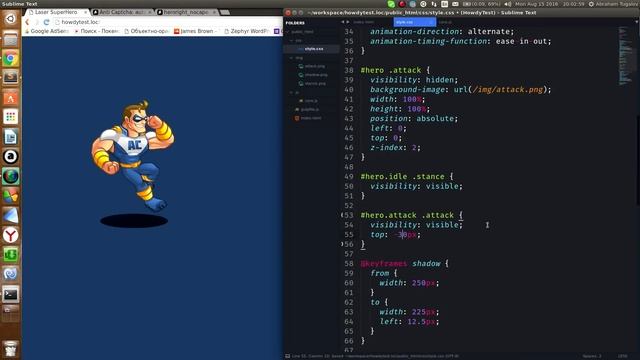
Task: Open the James Brown bookmark
Action: (196, 31)
